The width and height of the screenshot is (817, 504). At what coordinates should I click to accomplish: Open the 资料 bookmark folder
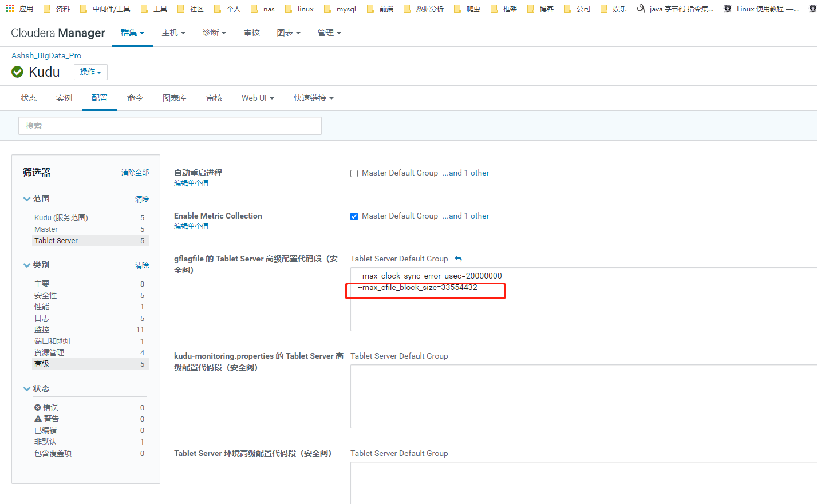tap(57, 9)
